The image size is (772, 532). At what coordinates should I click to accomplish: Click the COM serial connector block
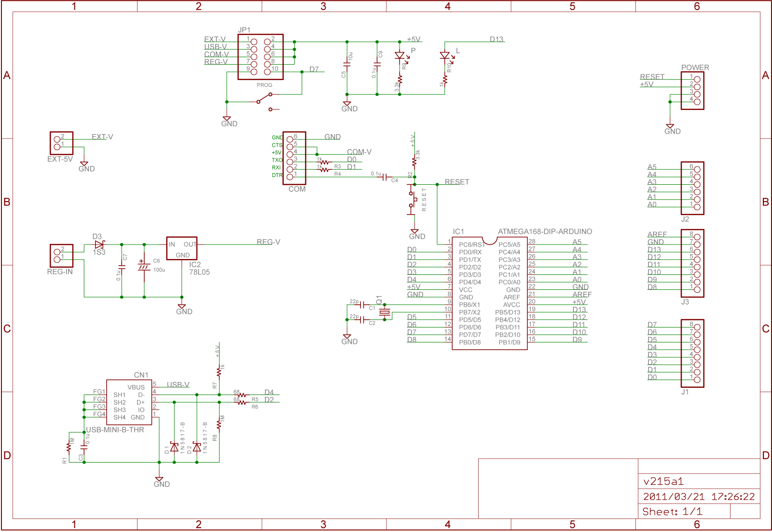294,158
